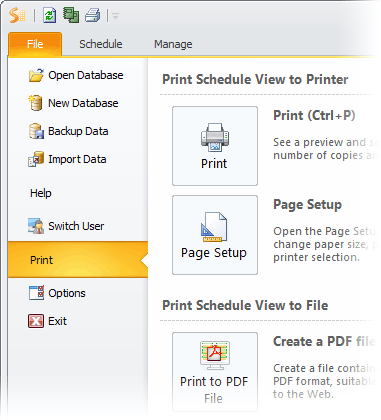381x420 pixels.
Task: Click the New Database cylinder icon
Action: pyautogui.click(x=35, y=103)
